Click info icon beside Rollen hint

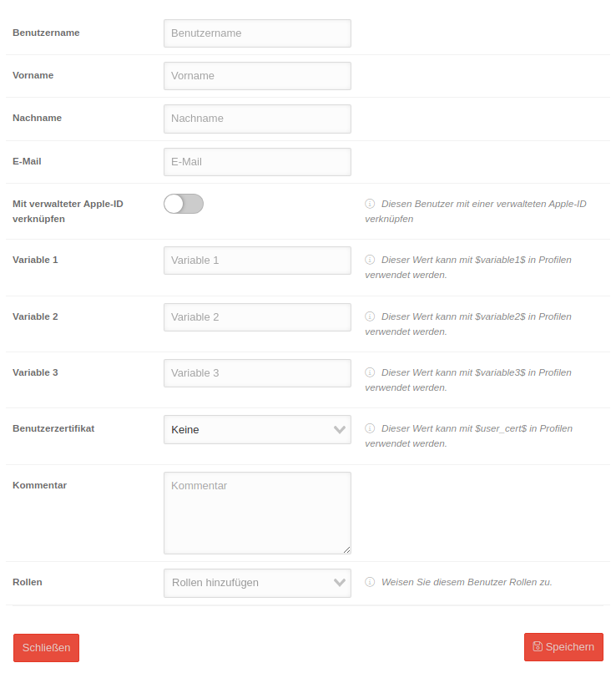click(x=370, y=582)
